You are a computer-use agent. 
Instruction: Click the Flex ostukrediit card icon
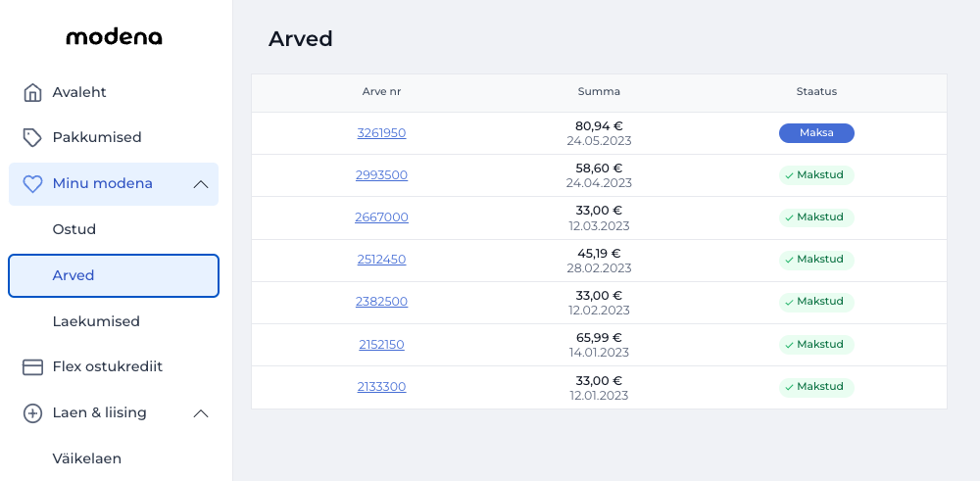click(x=32, y=367)
